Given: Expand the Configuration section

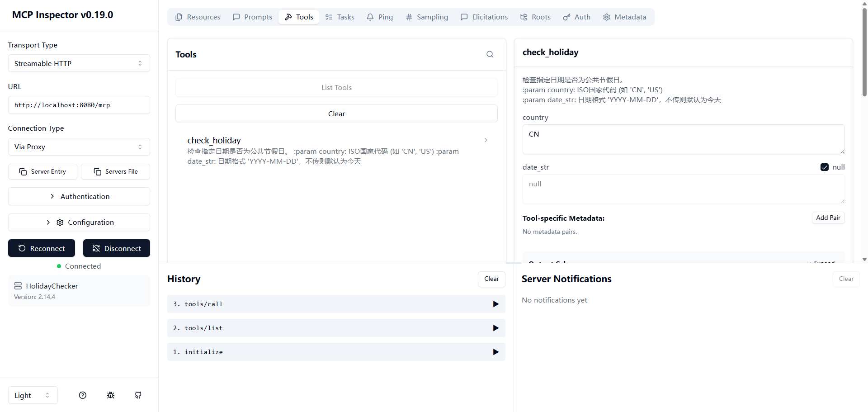Looking at the screenshot, I should pos(79,223).
